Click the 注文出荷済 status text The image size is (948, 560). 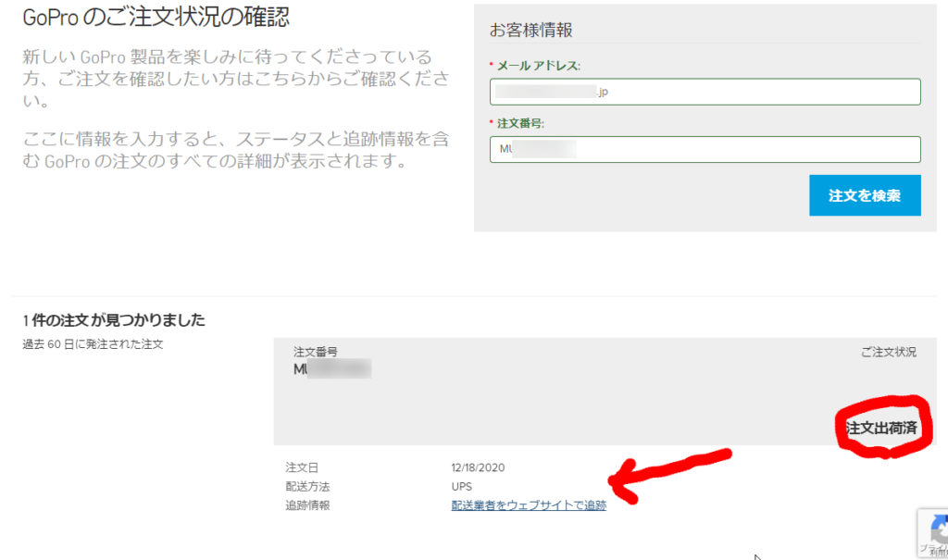880,428
